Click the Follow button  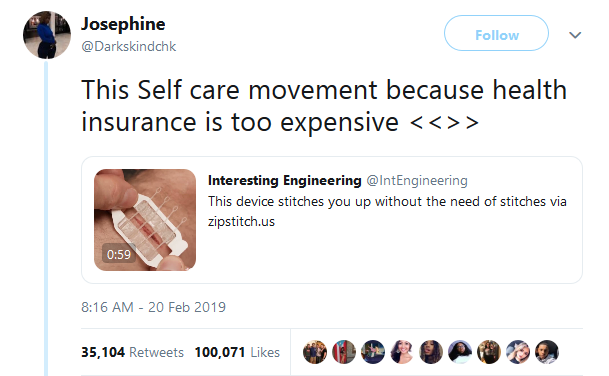coord(496,33)
